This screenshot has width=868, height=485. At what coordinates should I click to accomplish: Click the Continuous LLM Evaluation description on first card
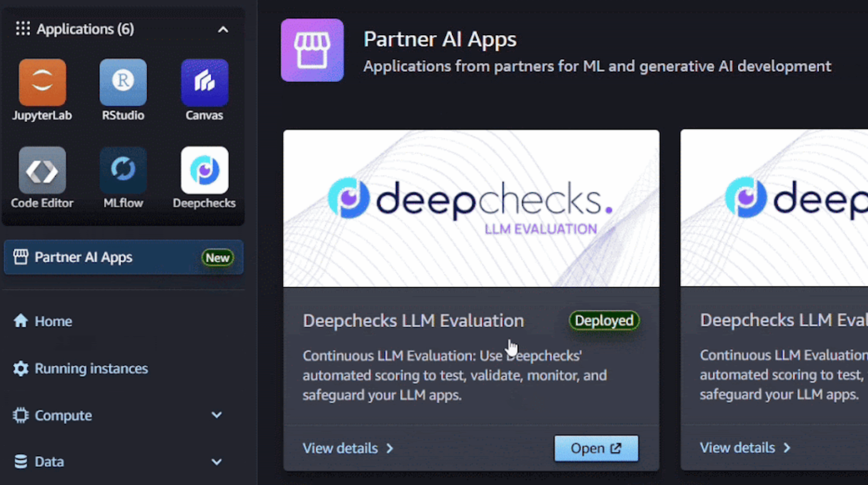(455, 376)
